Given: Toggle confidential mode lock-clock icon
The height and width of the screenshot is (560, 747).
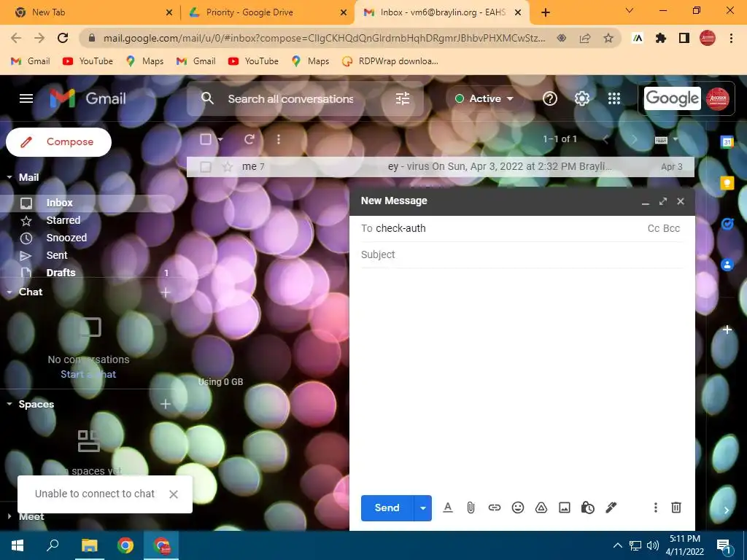Looking at the screenshot, I should click(x=587, y=507).
